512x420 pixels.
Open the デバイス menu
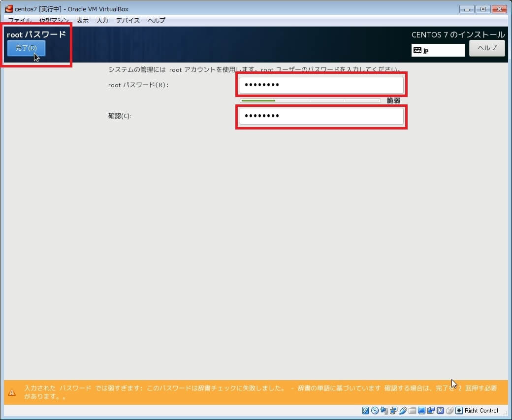click(x=128, y=21)
